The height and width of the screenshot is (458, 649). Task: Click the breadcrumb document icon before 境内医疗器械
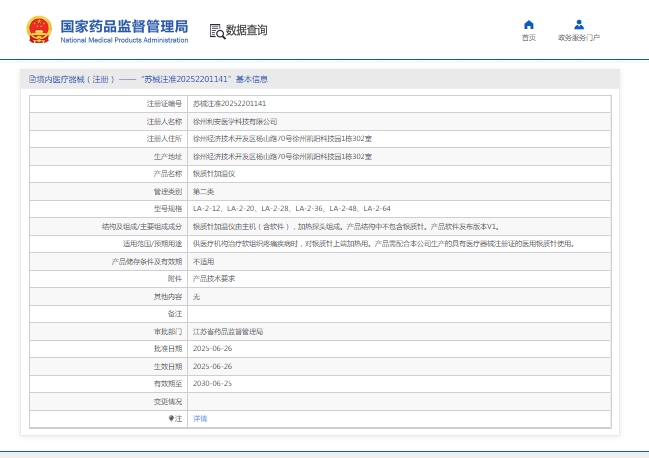tap(32, 79)
